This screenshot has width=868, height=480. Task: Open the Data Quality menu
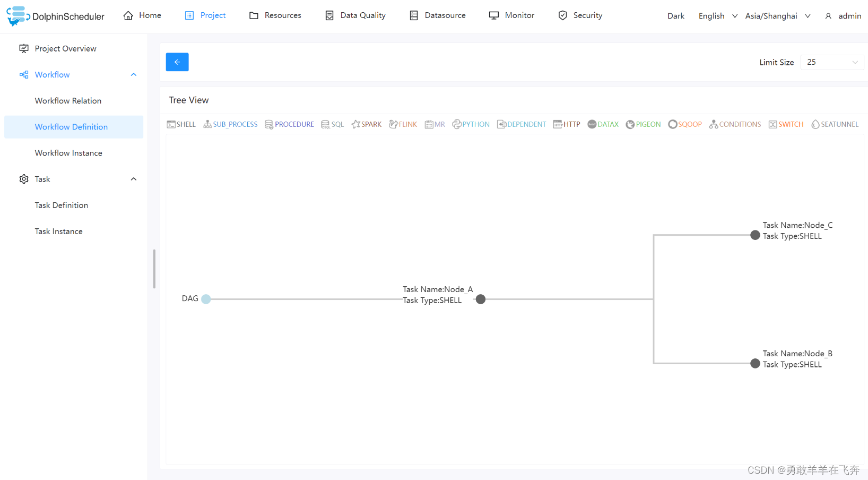pos(355,15)
